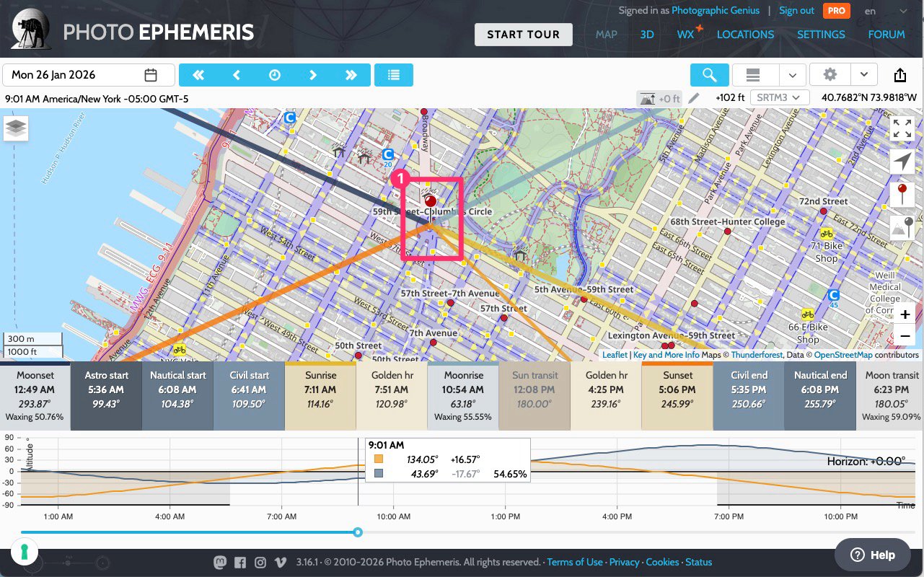The height and width of the screenshot is (577, 924).
Task: Switch to the 3D view
Action: [647, 34]
